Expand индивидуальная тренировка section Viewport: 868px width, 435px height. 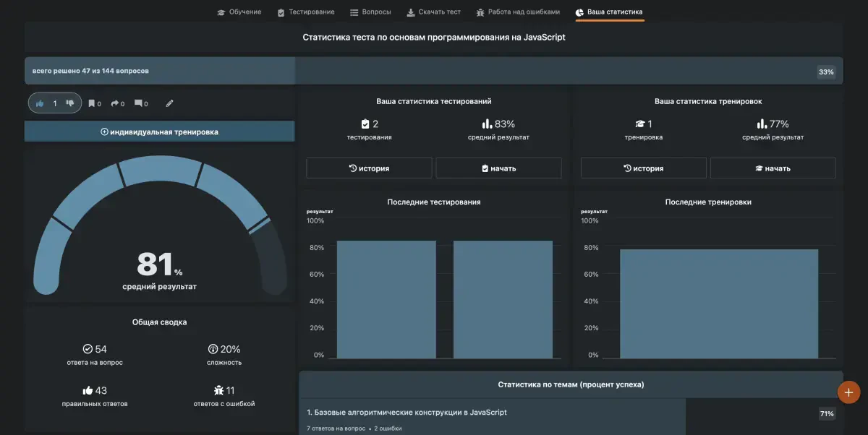[x=159, y=131]
